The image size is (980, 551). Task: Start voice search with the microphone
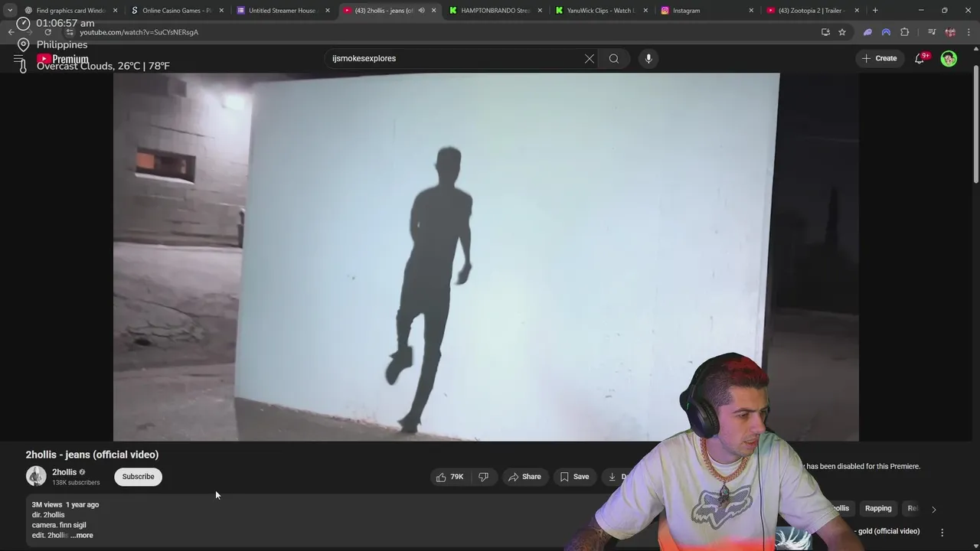click(x=648, y=58)
